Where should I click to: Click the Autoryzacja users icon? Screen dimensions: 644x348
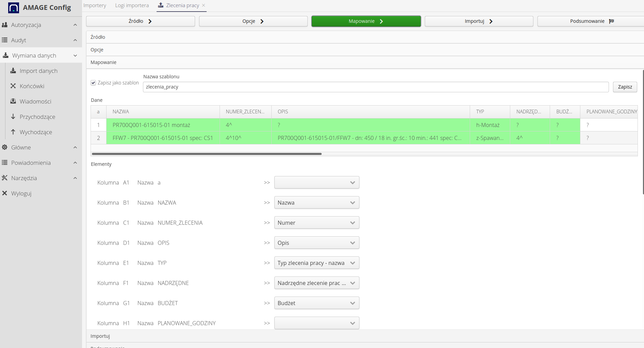(x=5, y=25)
